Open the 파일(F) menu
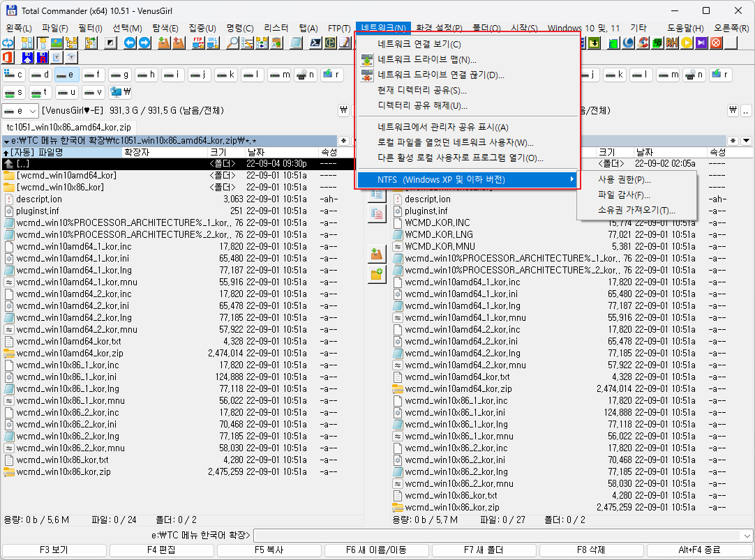The height and width of the screenshot is (560, 755). coord(54,29)
